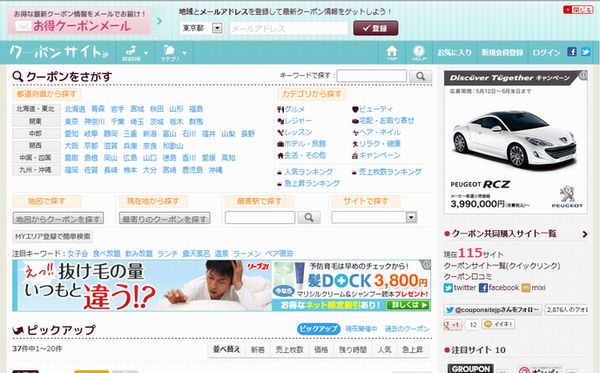Click the twitter link in sidebar
This screenshot has width=600, height=373.
[x=460, y=287]
